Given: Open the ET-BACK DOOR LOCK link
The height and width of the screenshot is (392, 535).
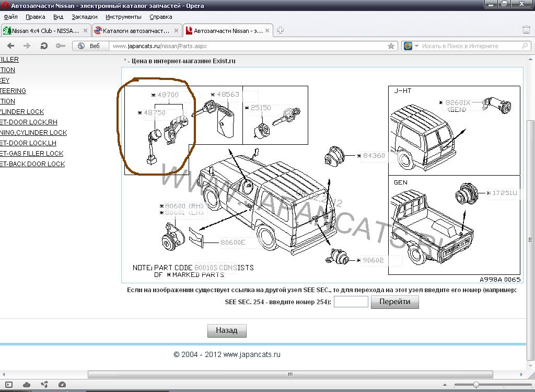Looking at the screenshot, I should point(32,164).
